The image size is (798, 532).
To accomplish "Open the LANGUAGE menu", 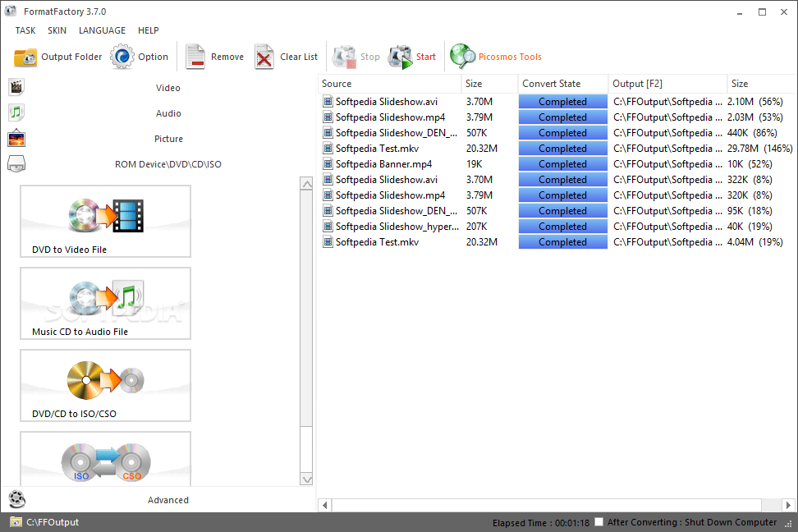I will click(x=102, y=30).
